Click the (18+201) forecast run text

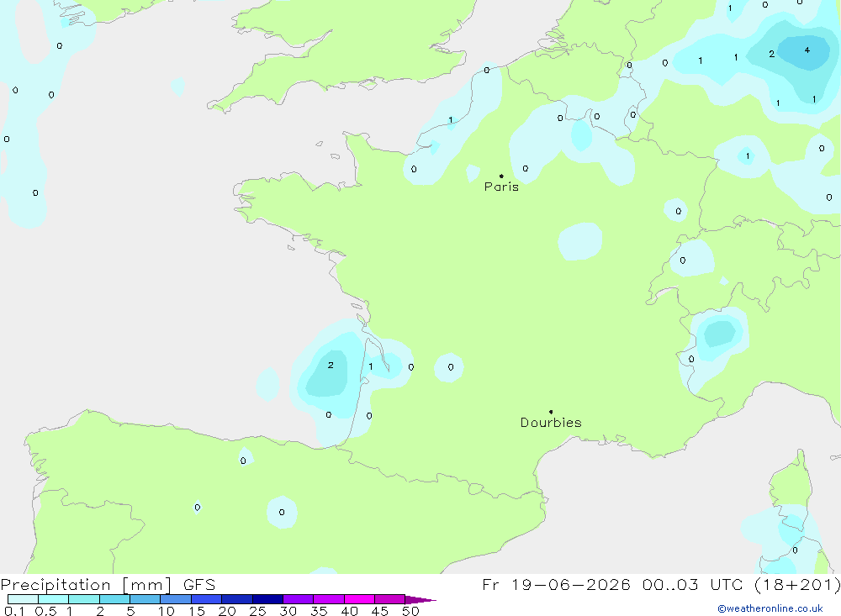[x=797, y=584]
